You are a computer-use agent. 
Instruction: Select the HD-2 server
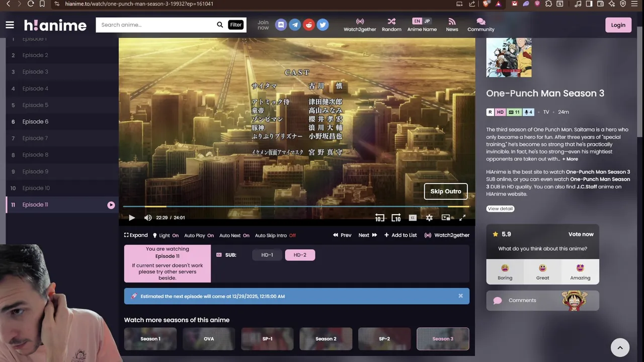click(x=300, y=255)
